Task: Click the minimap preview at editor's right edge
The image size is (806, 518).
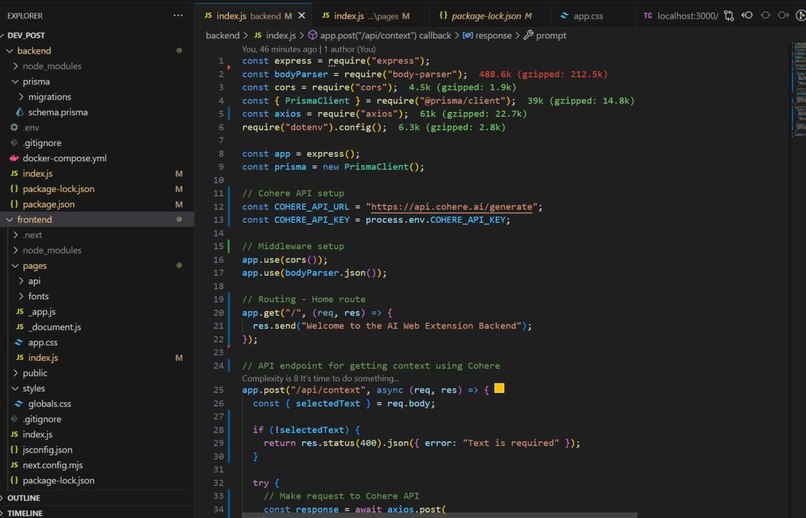Action: tap(799, 88)
